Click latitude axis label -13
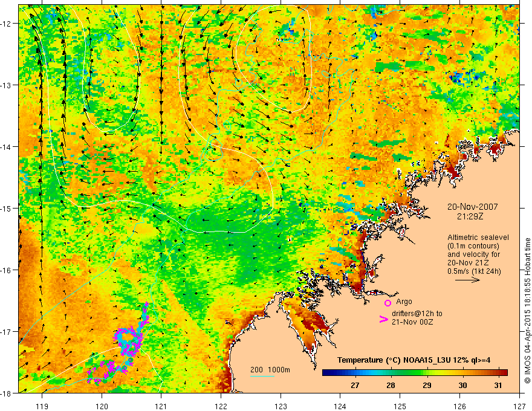This screenshot has width=532, height=411. click(x=6, y=85)
